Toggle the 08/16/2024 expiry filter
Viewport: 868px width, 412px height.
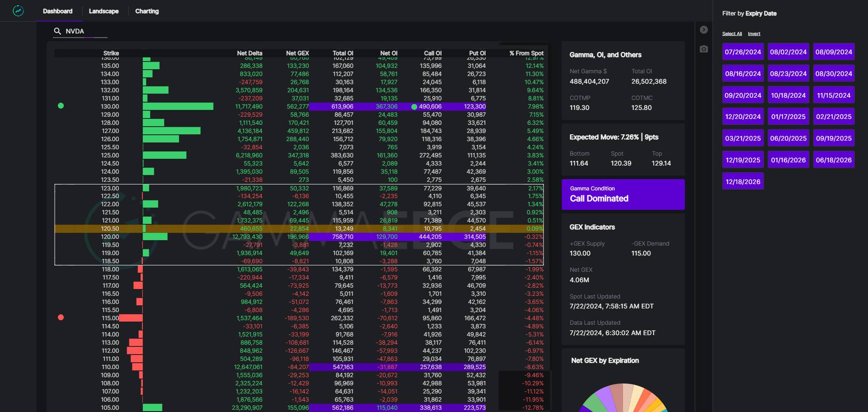(x=743, y=74)
